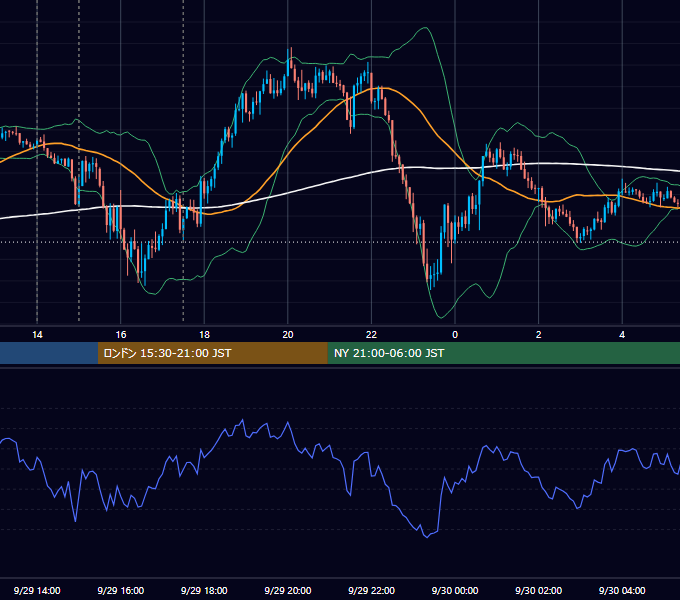Click the blue session bar before London

(x=49, y=353)
